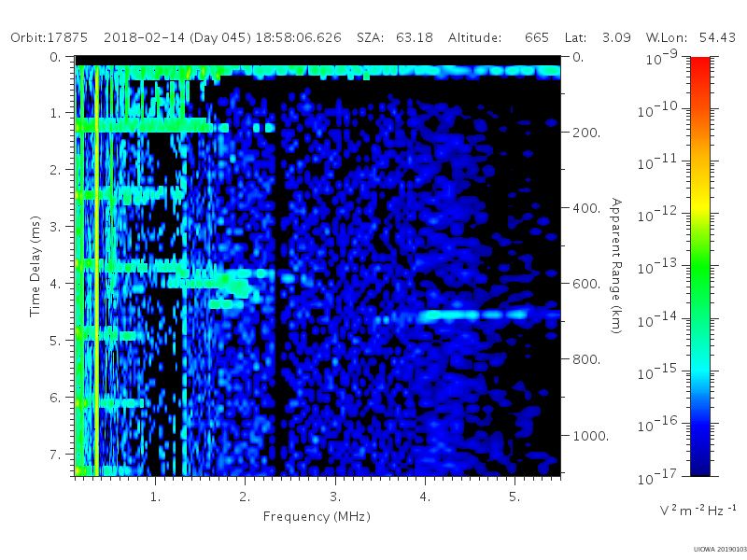This screenshot has height=560, width=747.
Task: Click the frequency tick label 3.
Action: point(335,497)
